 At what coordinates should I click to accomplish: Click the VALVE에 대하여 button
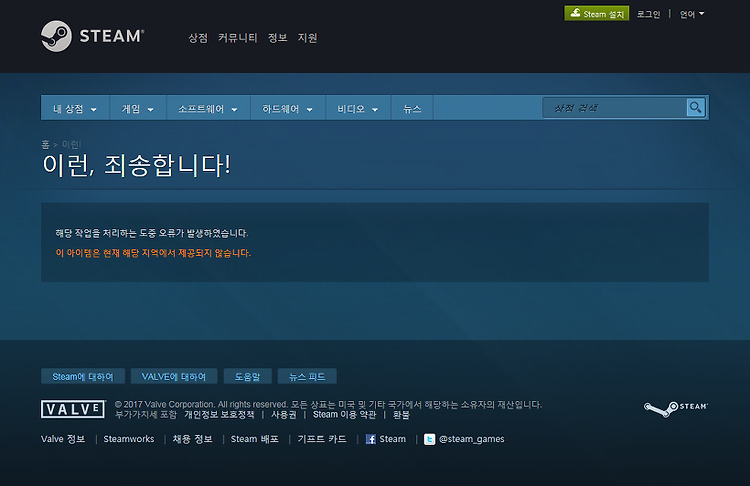(x=174, y=376)
